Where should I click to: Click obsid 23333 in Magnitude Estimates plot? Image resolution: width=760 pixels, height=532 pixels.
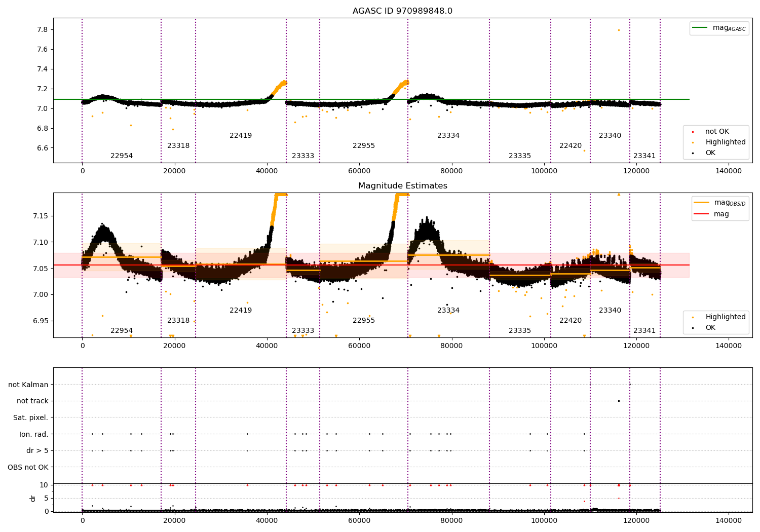pos(303,331)
